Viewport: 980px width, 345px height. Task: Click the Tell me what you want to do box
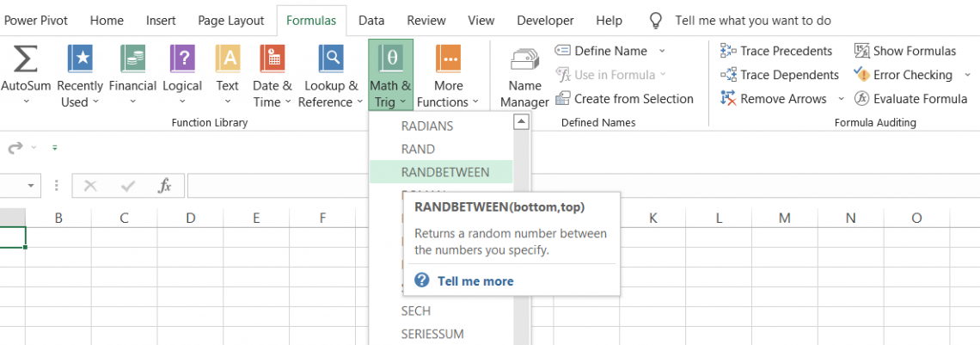tap(752, 21)
